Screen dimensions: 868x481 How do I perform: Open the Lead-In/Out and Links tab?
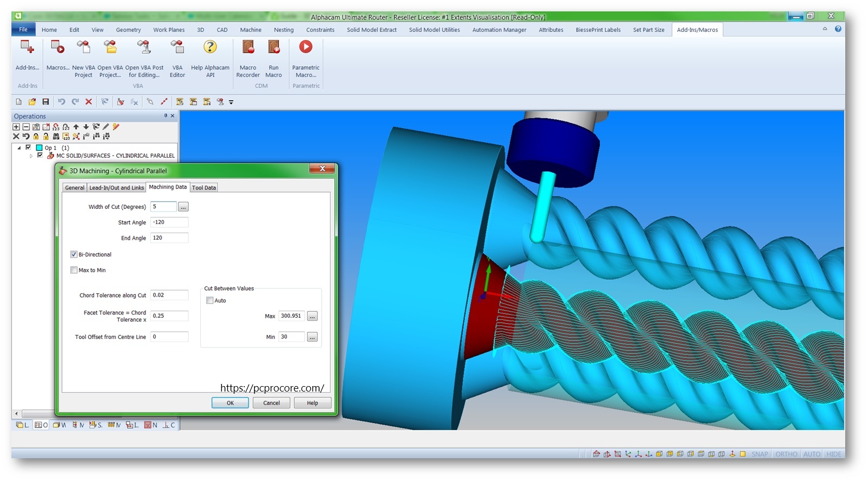[117, 188]
